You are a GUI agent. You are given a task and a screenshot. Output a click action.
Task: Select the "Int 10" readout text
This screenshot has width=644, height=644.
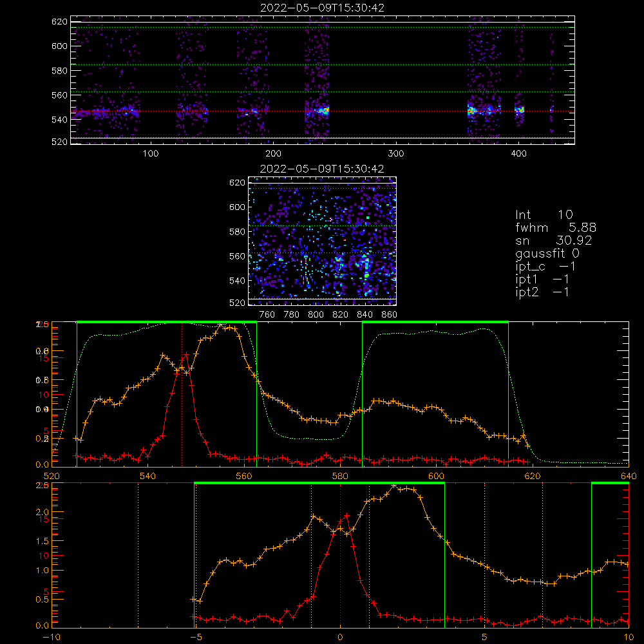(x=544, y=214)
